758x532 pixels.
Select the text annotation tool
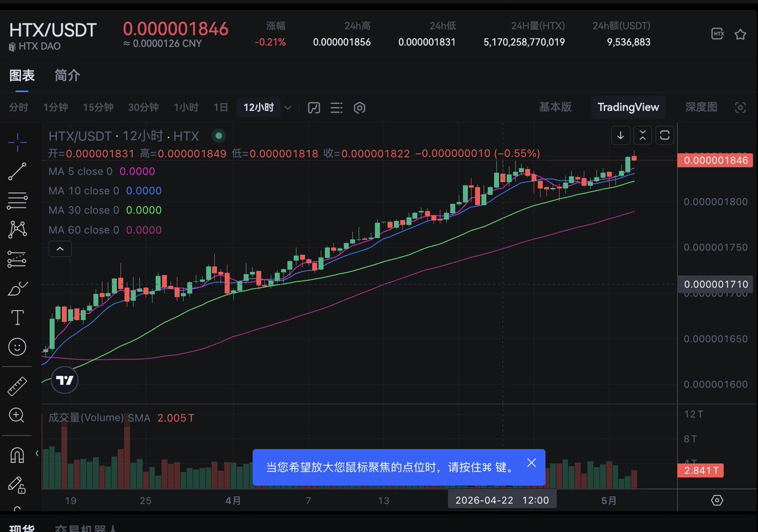[x=17, y=317]
